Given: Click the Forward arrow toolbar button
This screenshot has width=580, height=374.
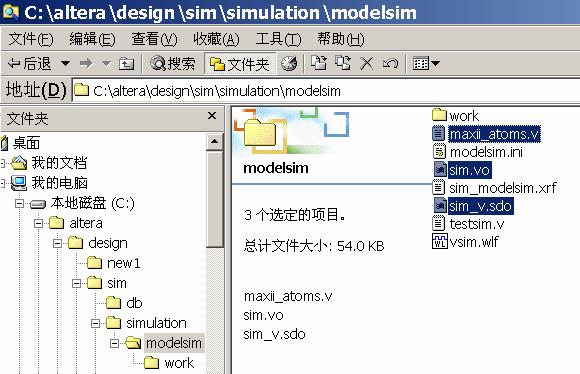Looking at the screenshot, I should pyautogui.click(x=86, y=64).
